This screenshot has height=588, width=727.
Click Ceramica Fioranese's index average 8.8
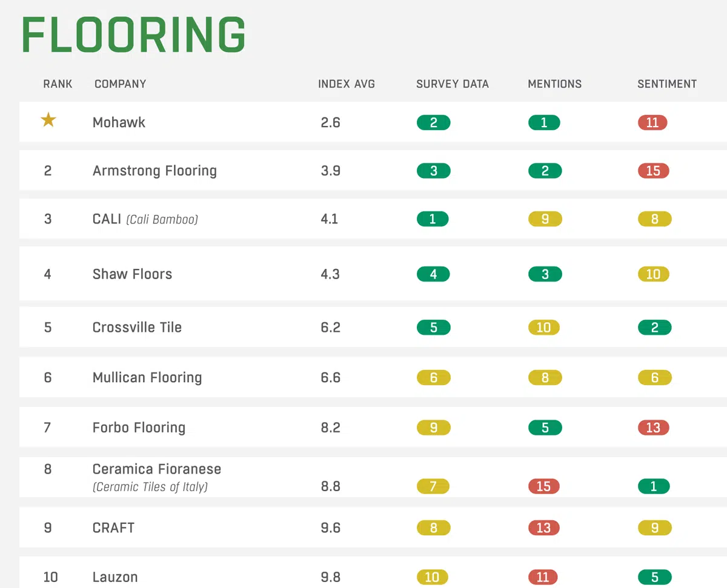(331, 486)
